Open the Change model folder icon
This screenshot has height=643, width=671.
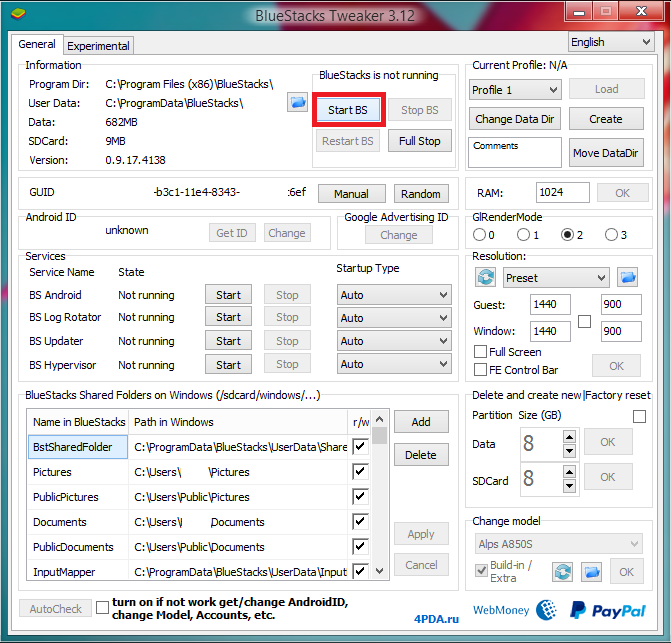(591, 572)
